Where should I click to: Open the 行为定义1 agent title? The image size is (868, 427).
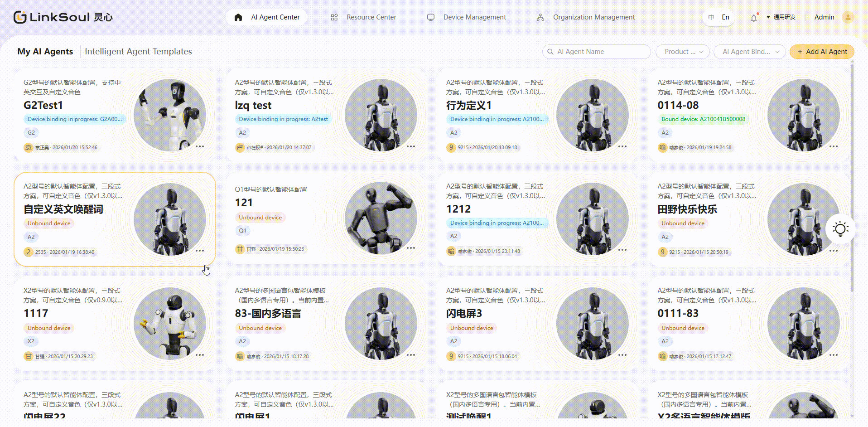click(x=469, y=106)
